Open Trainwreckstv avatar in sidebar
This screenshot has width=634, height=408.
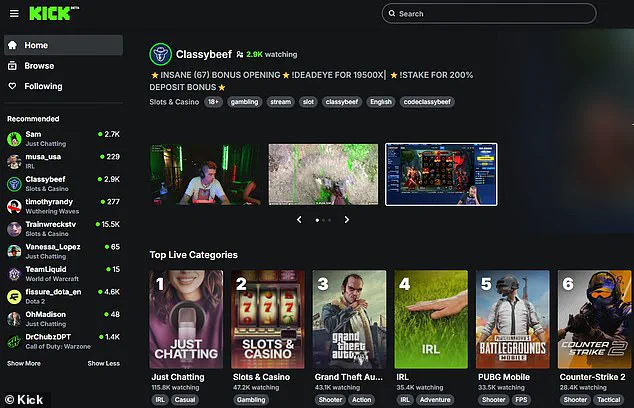[x=14, y=229]
